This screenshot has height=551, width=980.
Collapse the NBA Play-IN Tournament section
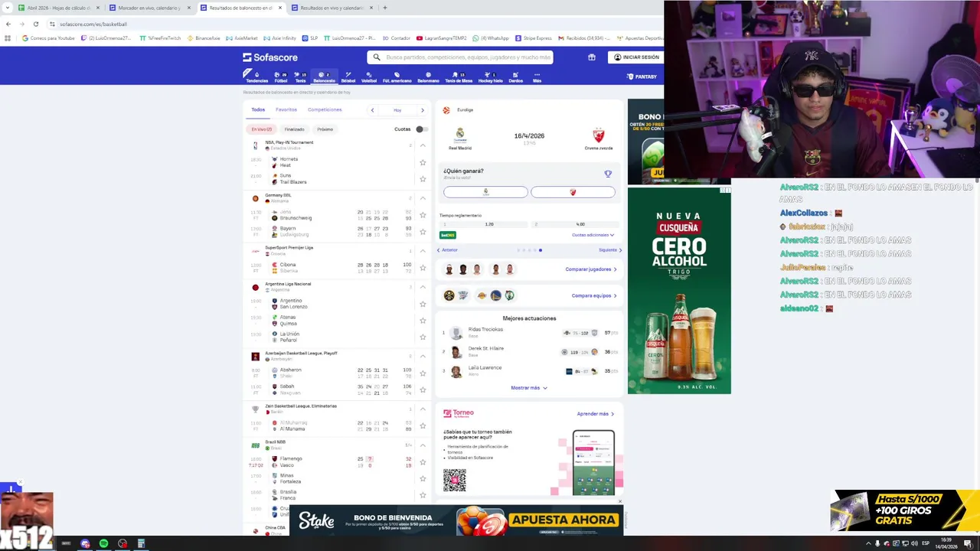coord(423,145)
